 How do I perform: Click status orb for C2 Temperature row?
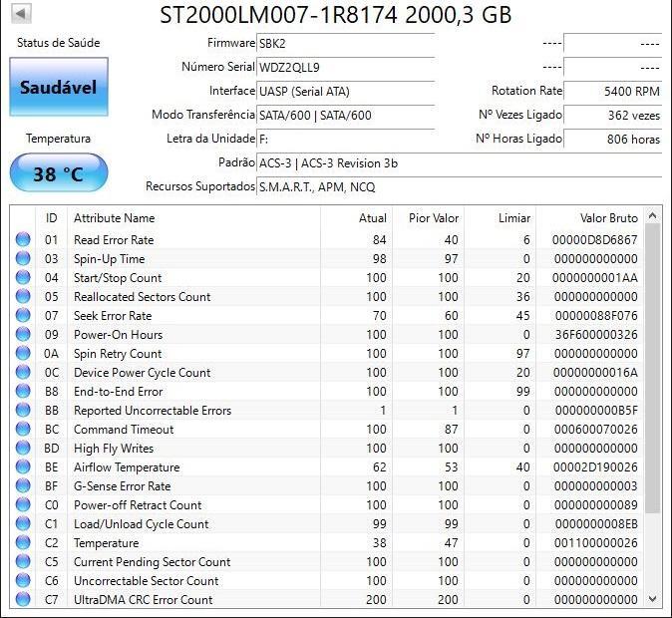click(23, 542)
